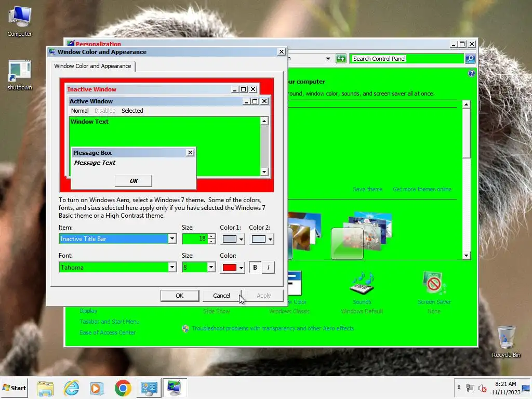This screenshot has width=532, height=399.
Task: Open the Color 1 swatch picker
Action: (232, 239)
